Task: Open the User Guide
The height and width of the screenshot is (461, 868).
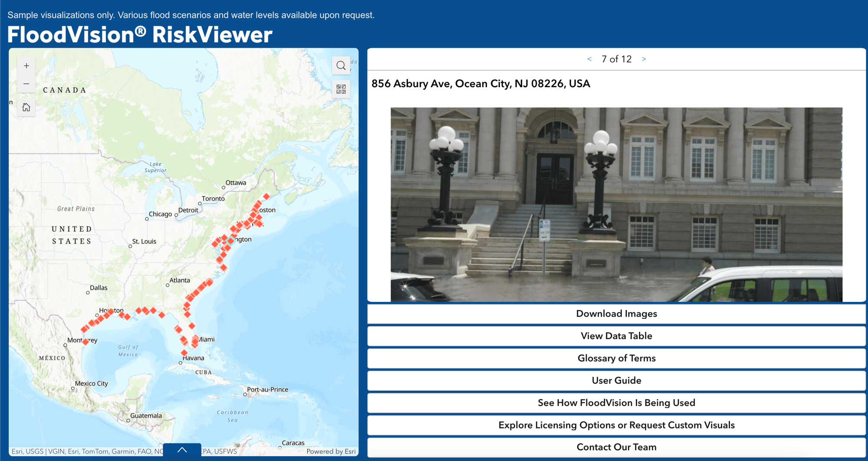Action: pyautogui.click(x=616, y=380)
